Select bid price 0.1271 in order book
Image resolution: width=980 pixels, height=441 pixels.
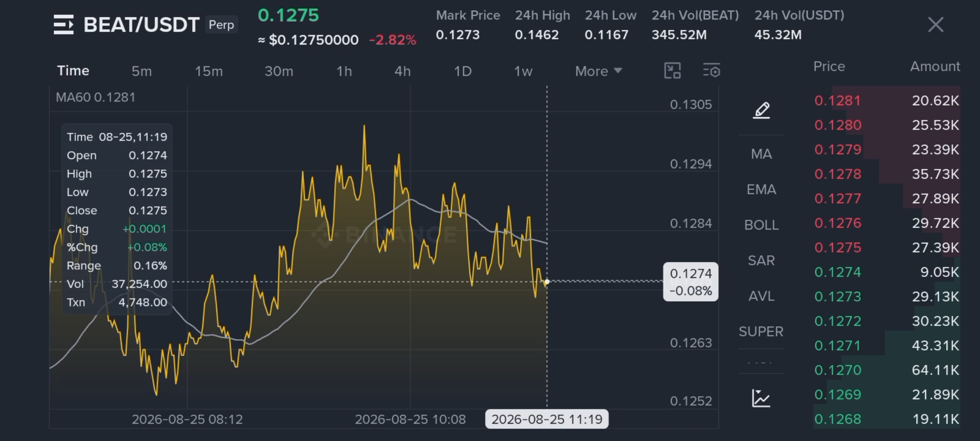[838, 346]
